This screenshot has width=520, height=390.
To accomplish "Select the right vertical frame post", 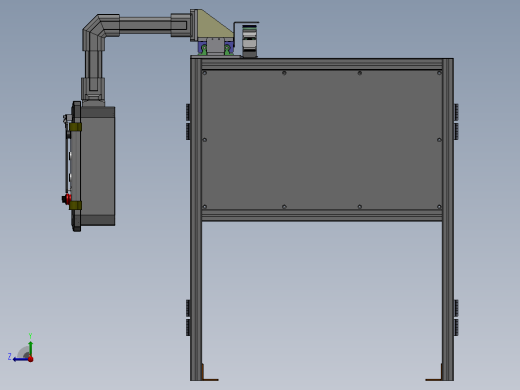I will (448, 219).
